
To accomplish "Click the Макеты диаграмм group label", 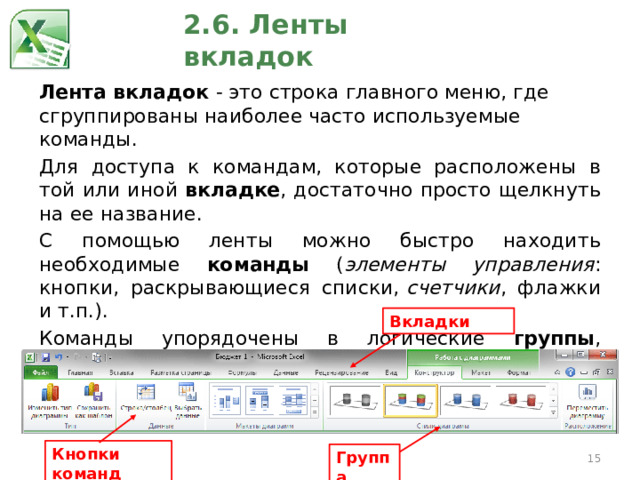I will (264, 426).
